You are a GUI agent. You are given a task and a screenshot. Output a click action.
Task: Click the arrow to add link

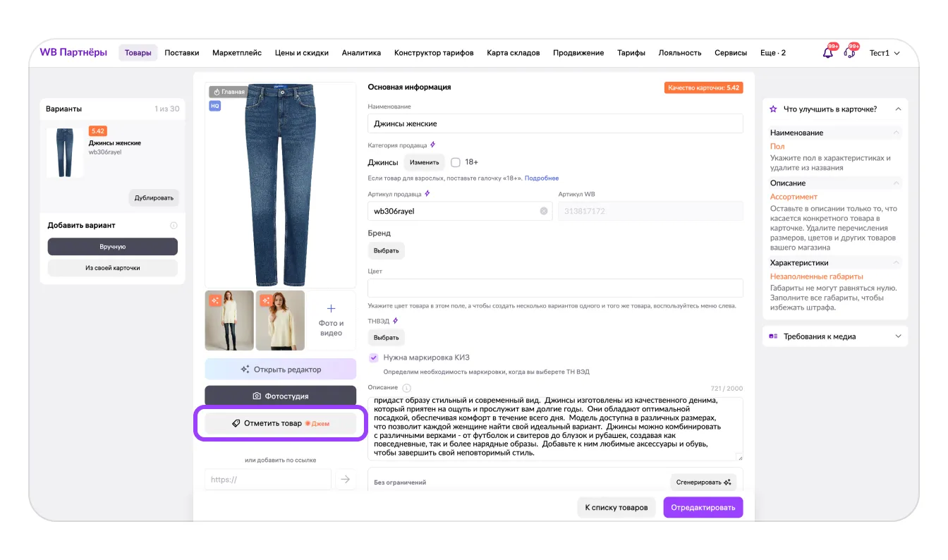(x=345, y=480)
